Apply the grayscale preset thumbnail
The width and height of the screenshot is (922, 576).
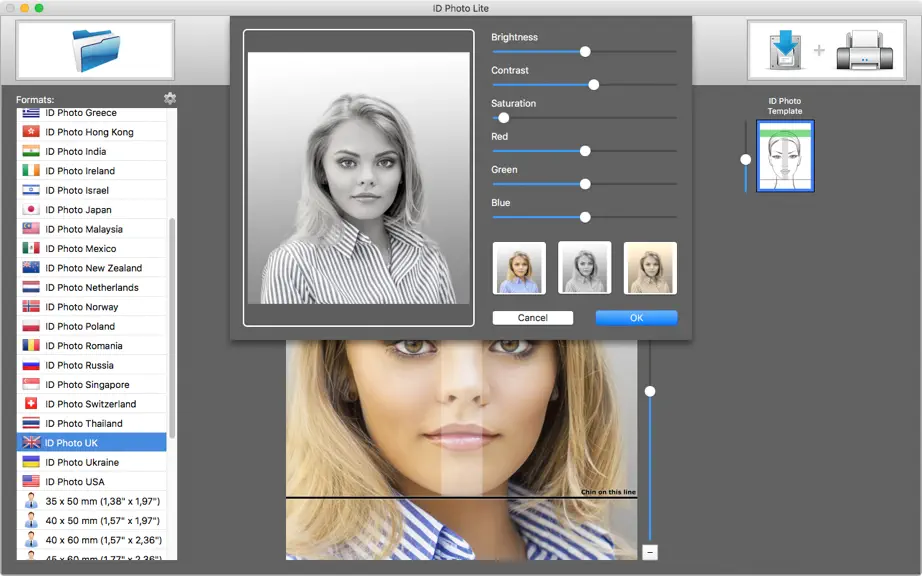tap(584, 268)
